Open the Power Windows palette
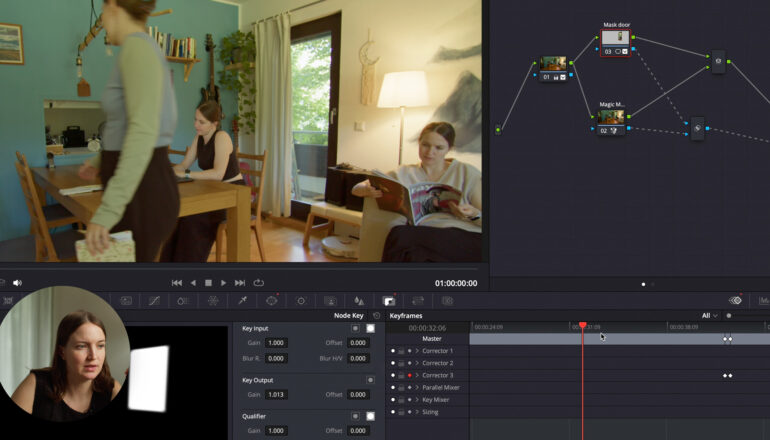Screen dimensions: 770x440 (x=272, y=301)
